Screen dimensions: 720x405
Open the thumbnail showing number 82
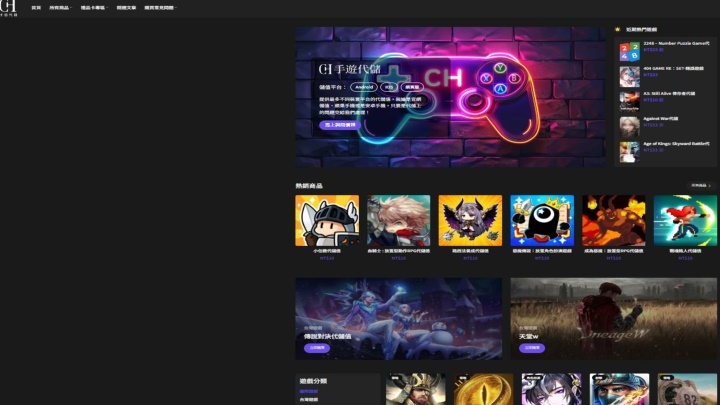(687, 389)
